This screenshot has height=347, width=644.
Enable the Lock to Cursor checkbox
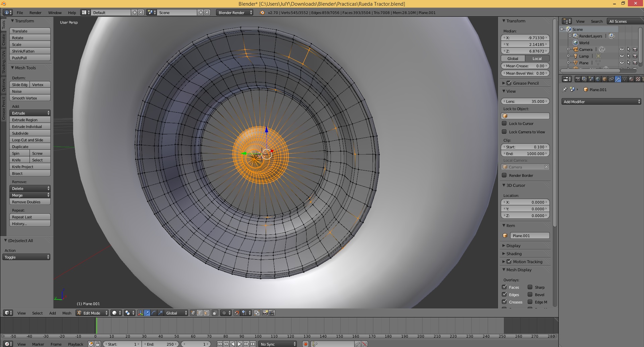[x=504, y=123]
